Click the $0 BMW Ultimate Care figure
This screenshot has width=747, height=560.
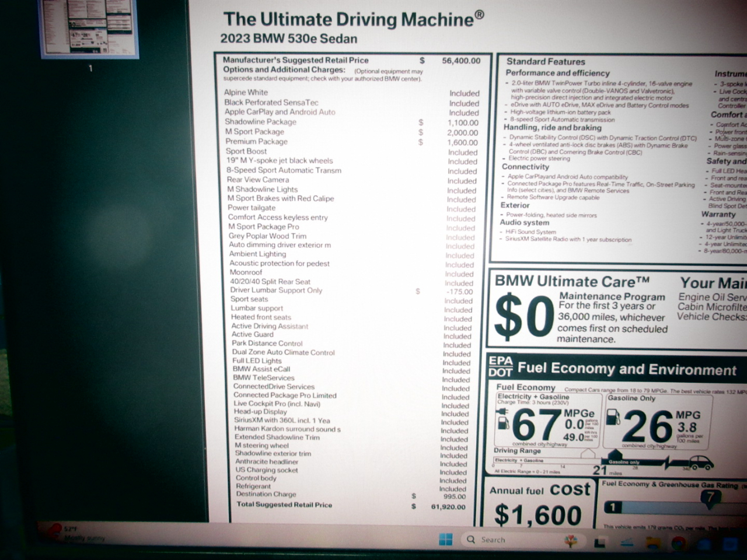click(x=523, y=317)
